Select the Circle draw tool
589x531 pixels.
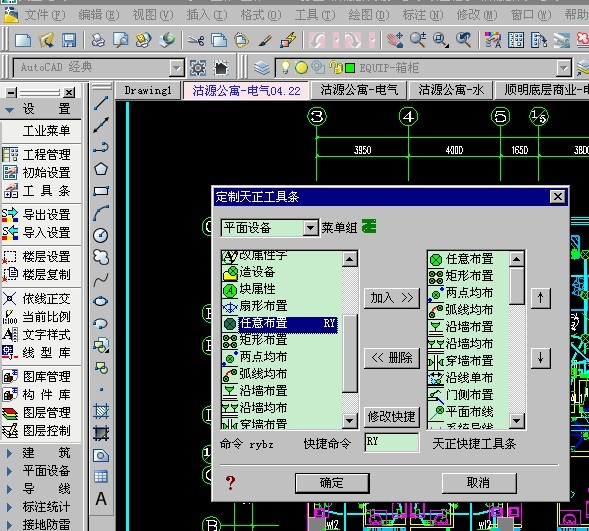[x=101, y=235]
